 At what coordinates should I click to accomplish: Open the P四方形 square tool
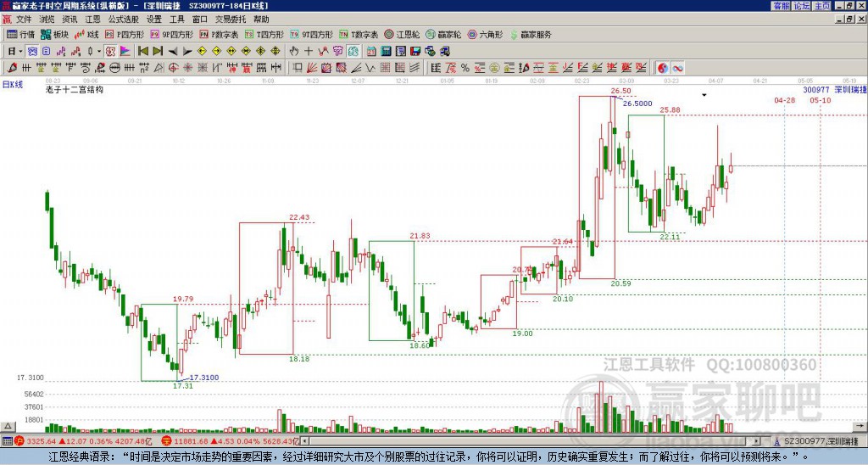125,34
